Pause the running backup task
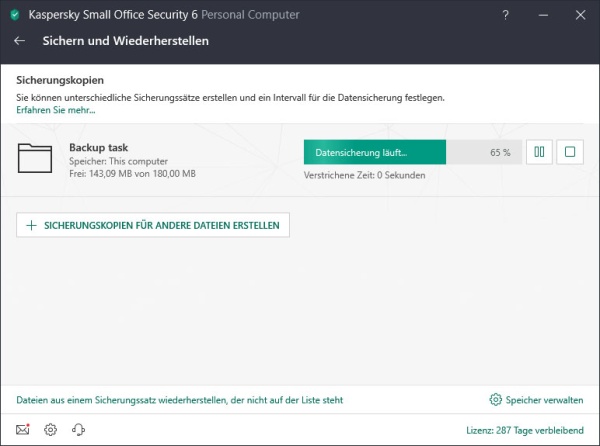 click(539, 152)
